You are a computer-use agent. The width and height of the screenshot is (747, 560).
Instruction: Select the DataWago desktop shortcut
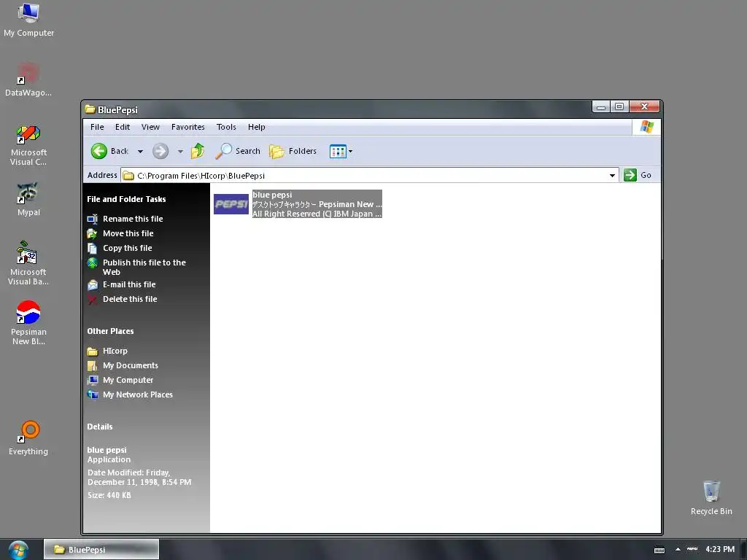point(28,79)
